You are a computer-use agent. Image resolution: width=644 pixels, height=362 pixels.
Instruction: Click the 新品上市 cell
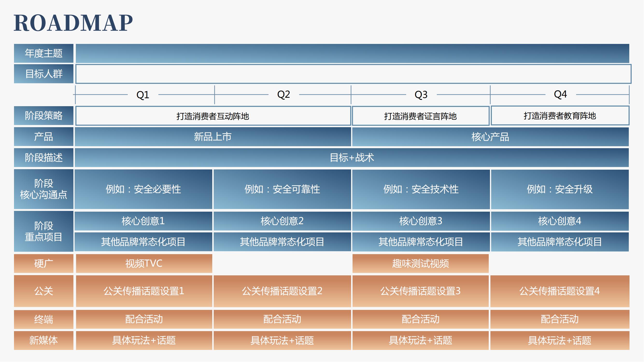(213, 137)
